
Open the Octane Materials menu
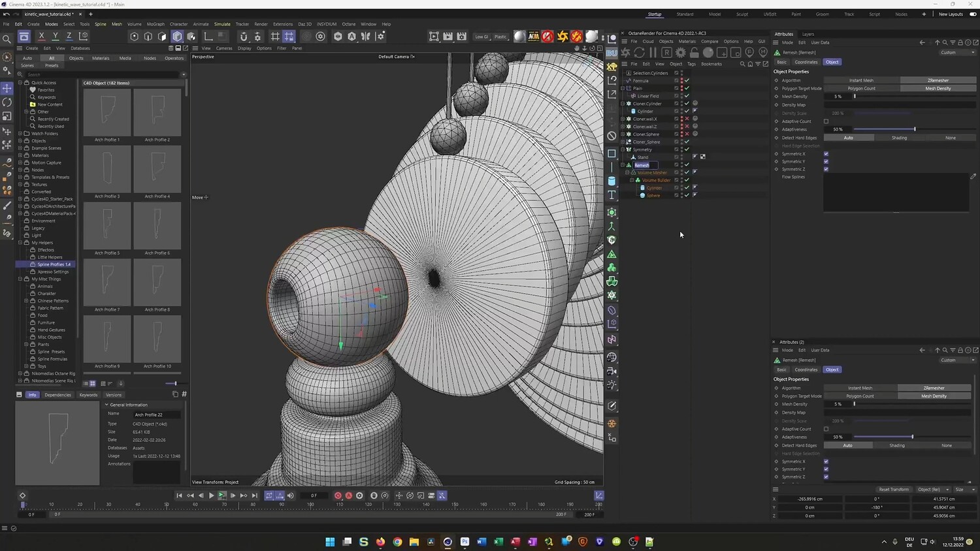pos(687,41)
